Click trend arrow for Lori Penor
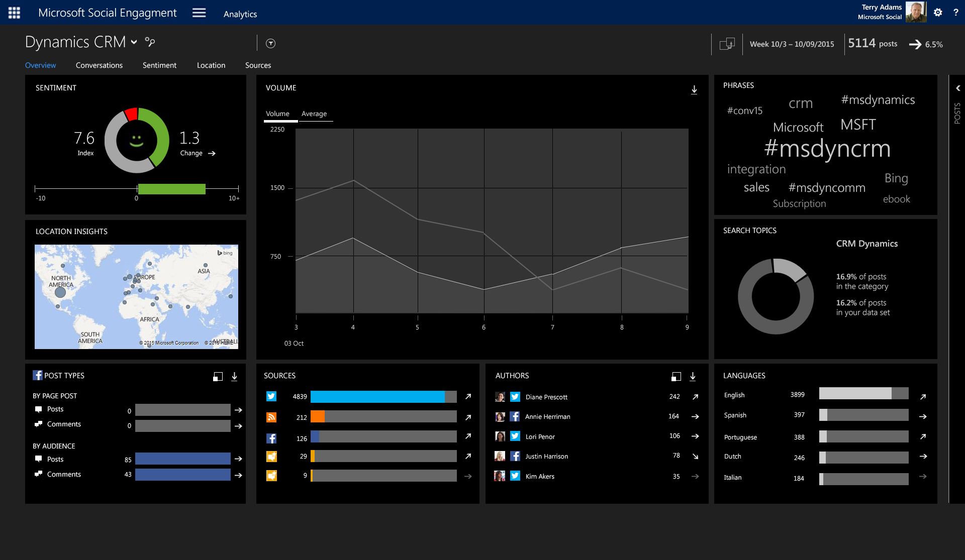This screenshot has width=965, height=560. 695,436
